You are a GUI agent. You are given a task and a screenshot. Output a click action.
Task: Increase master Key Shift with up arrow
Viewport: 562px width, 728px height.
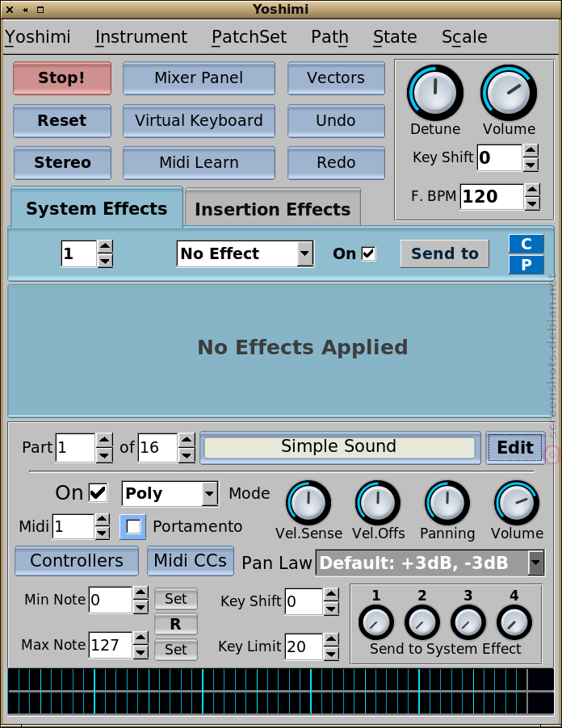pyautogui.click(x=531, y=151)
